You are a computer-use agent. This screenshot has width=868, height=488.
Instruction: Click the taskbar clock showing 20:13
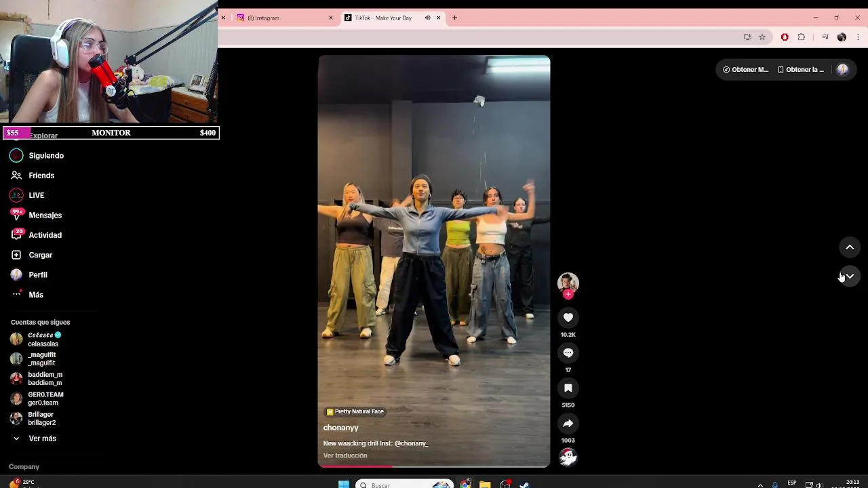coord(852,484)
